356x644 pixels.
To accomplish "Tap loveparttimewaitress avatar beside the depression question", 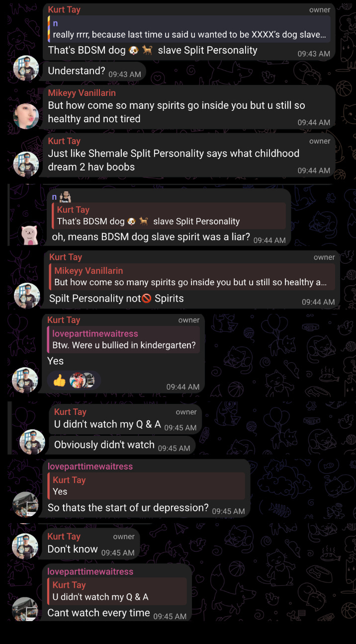I will pyautogui.click(x=25, y=504).
